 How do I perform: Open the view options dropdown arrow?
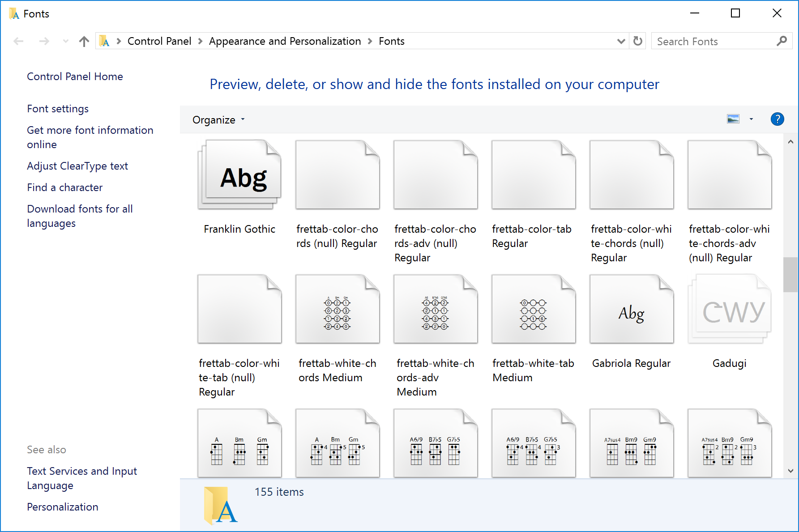click(x=751, y=119)
